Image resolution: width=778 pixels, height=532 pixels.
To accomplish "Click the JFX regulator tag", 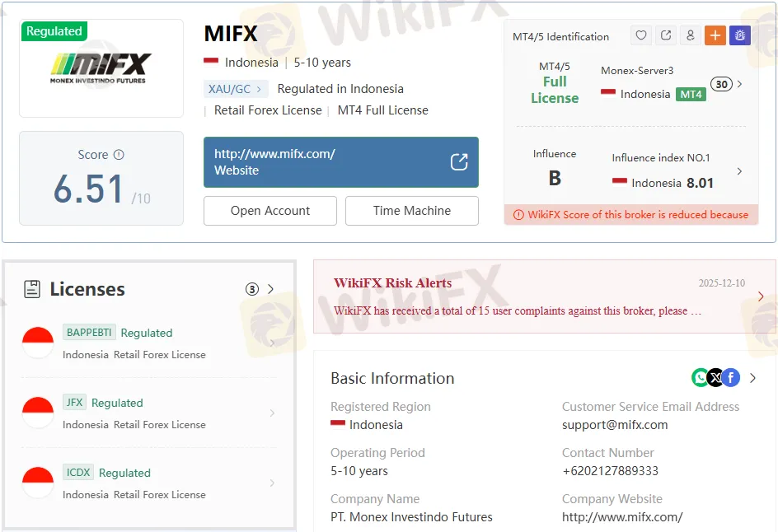I will [x=74, y=402].
